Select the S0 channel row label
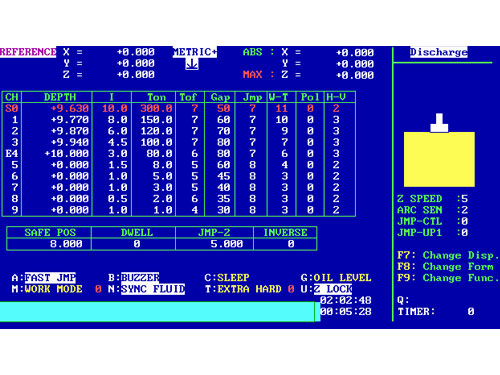 [12, 108]
